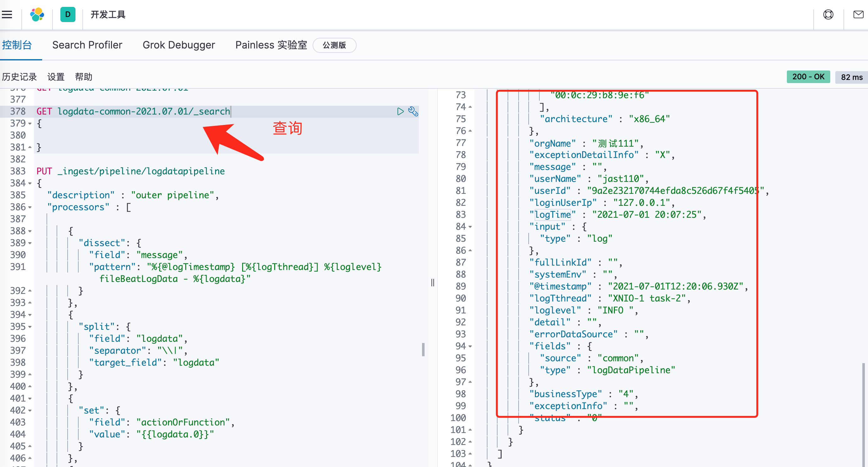This screenshot has width=868, height=467.
Task: Collapse the "dissect" block at line 389
Action: (x=30, y=243)
